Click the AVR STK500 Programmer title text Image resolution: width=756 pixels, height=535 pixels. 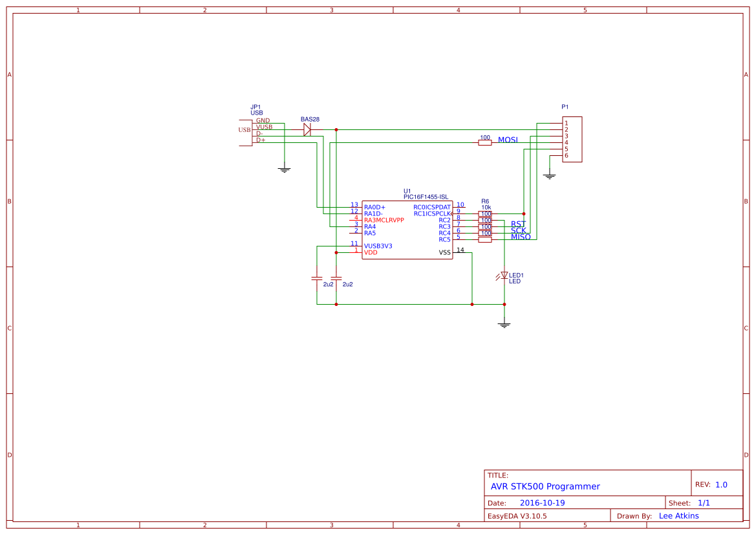pos(545,486)
